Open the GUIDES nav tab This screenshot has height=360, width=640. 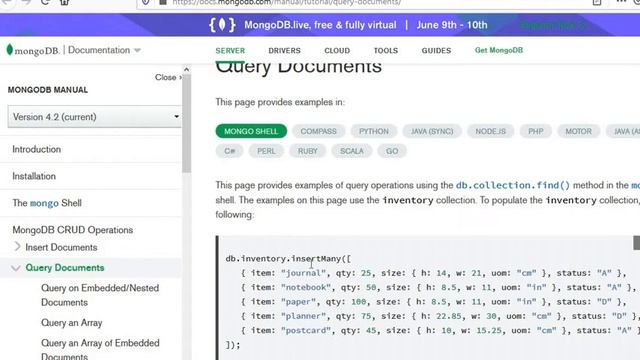pyautogui.click(x=436, y=51)
